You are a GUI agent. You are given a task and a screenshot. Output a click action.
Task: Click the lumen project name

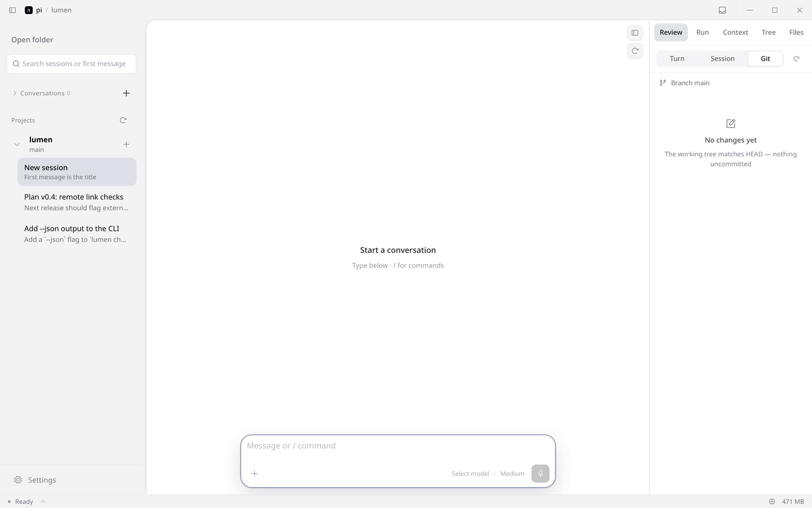click(x=41, y=139)
